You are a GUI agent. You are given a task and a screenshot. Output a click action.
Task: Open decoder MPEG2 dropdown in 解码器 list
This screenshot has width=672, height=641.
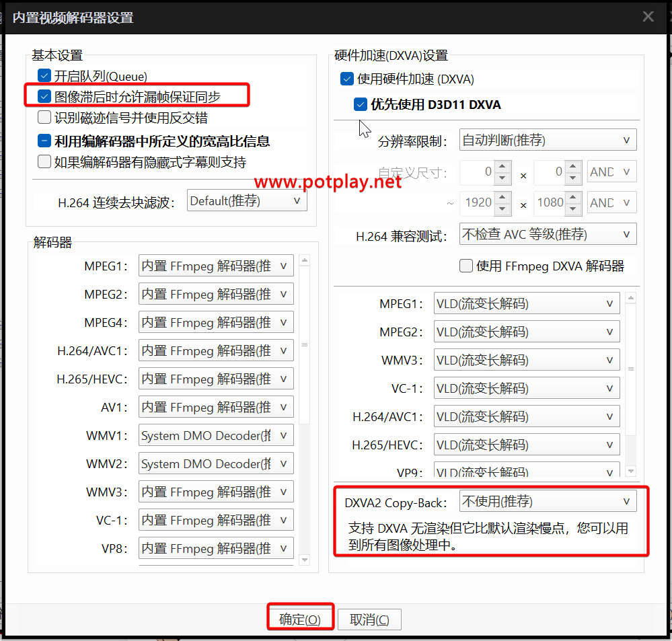216,294
